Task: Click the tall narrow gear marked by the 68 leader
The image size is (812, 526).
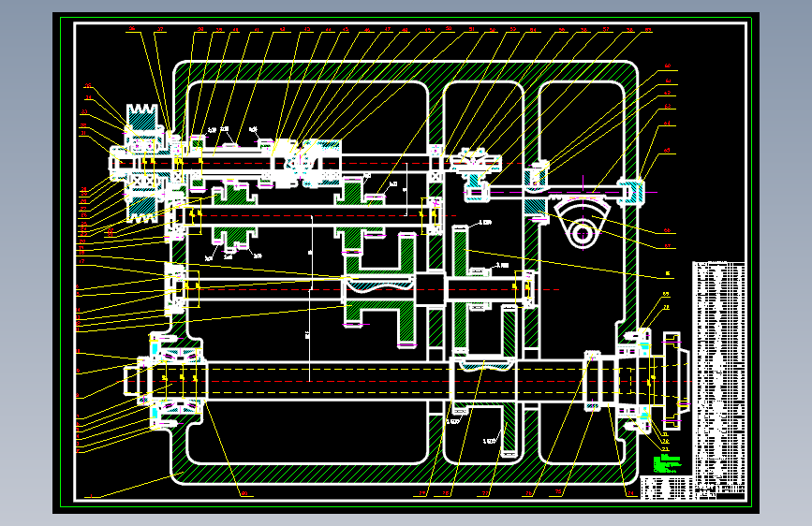Action: click(x=460, y=288)
